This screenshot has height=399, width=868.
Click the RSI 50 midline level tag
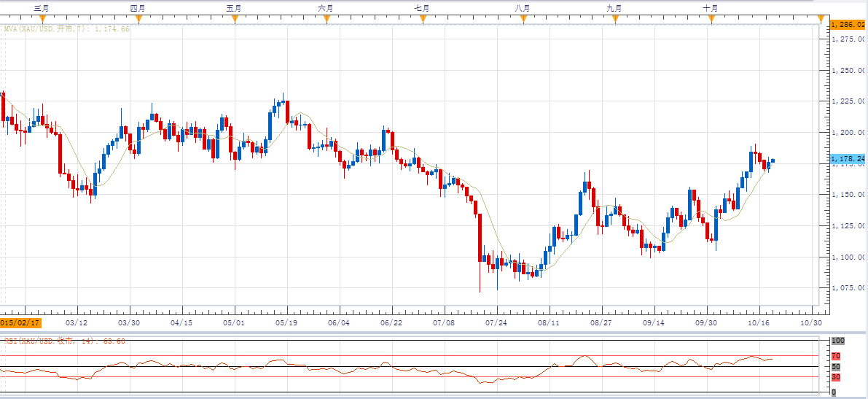click(x=837, y=366)
